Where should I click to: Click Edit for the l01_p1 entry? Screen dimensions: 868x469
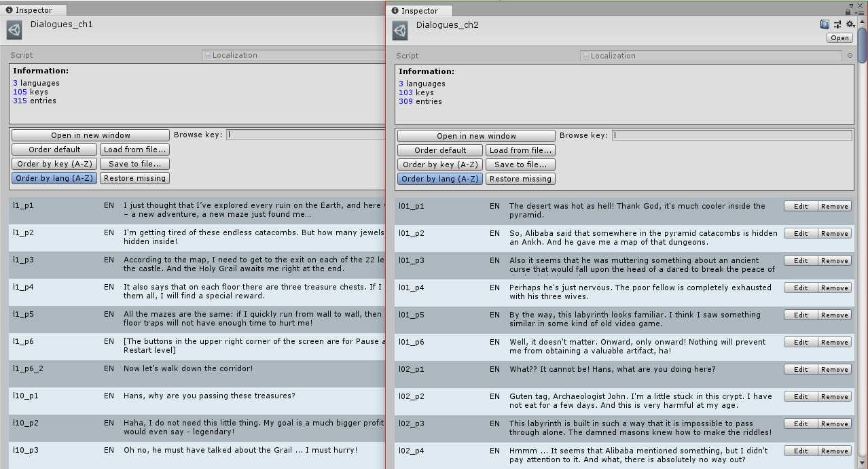coord(801,206)
